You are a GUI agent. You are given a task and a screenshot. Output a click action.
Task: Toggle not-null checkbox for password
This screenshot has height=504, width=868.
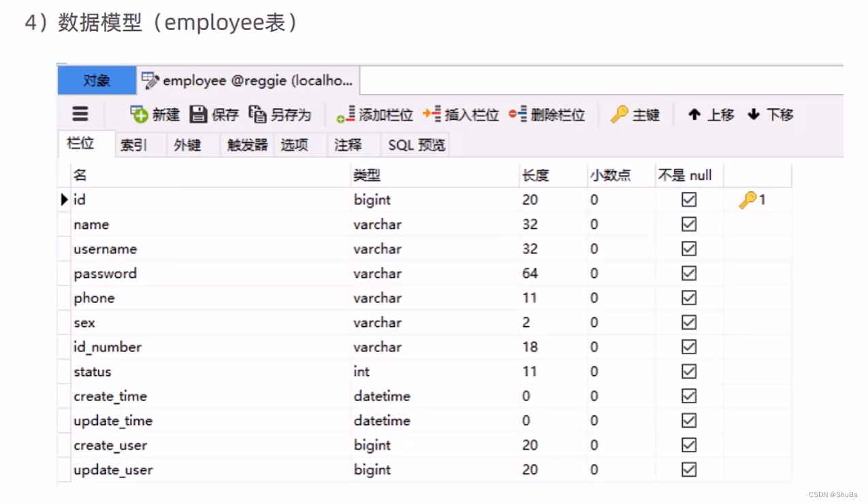689,273
